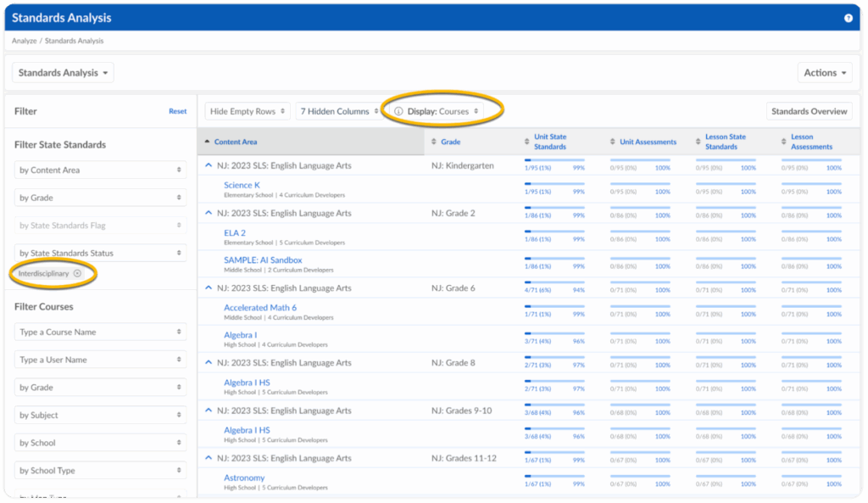The height and width of the screenshot is (503, 868).
Task: Click Standards Analysis breadcrumb
Action: coord(75,41)
